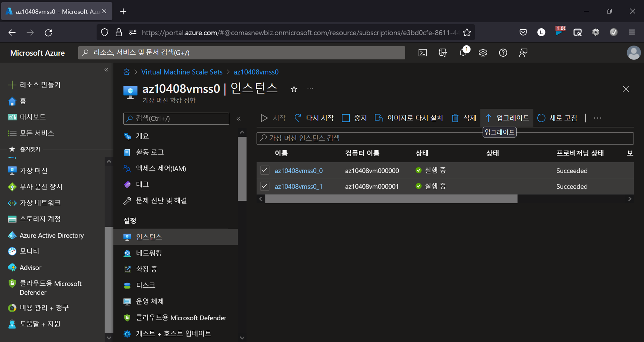Viewport: 644px width, 342px height.
Task: Click the 가상 머신 인스턴스 검색 field
Action: (x=445, y=138)
